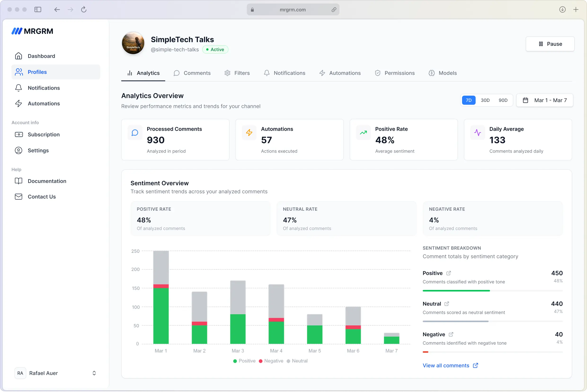Select the 30D time range option
The height and width of the screenshot is (392, 587).
click(485, 100)
